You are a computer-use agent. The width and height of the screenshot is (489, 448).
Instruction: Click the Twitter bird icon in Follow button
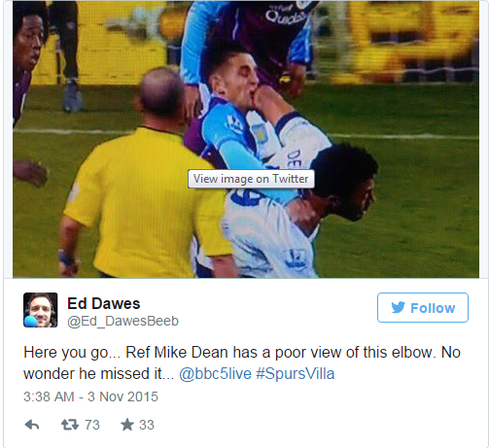pos(398,307)
